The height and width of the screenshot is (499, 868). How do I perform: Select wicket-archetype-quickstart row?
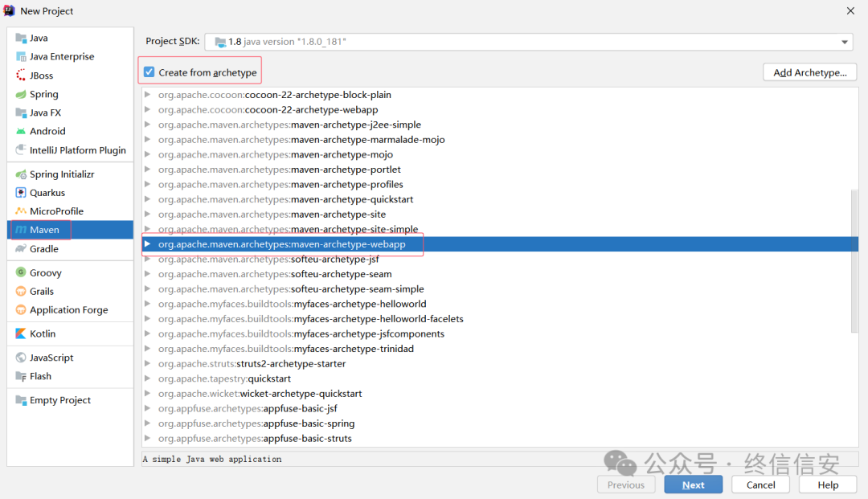pyautogui.click(x=500, y=394)
